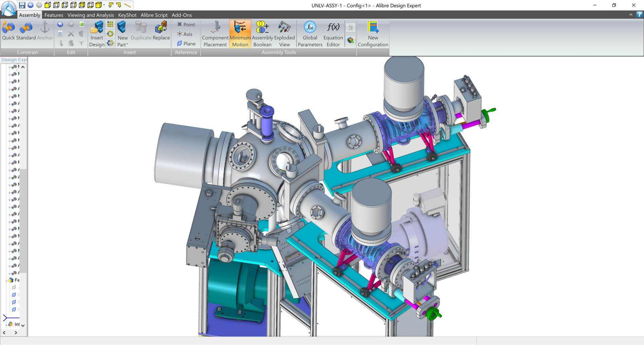
Task: Click the Design Explorer scroll down arrow
Action: (23, 325)
